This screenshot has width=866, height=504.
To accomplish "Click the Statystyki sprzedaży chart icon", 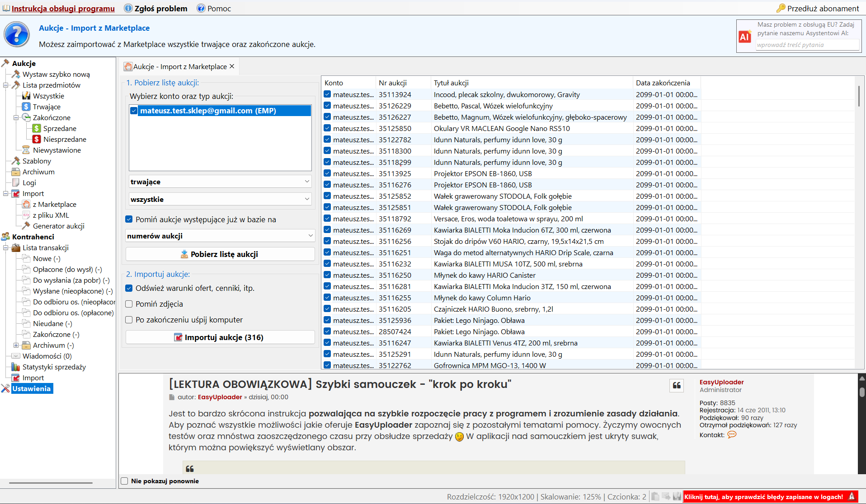I will [x=16, y=367].
